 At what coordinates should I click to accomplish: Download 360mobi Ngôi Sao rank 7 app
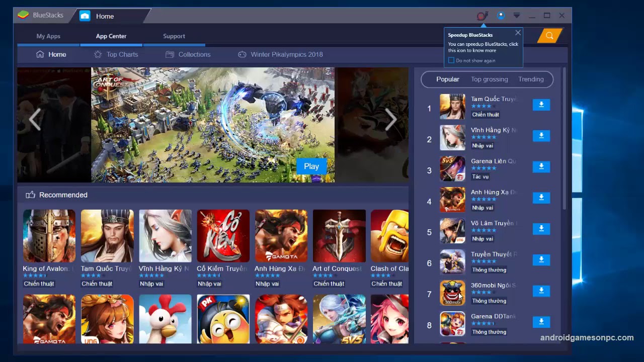[541, 291]
